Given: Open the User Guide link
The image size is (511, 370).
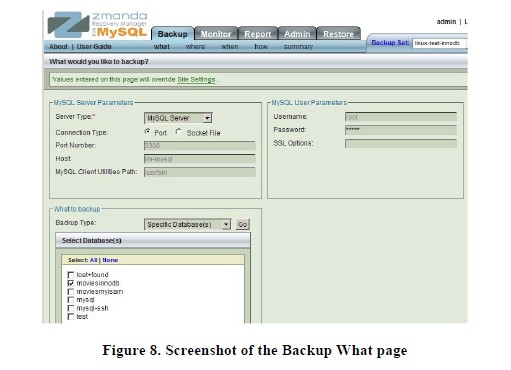Looking at the screenshot, I should click(x=94, y=47).
